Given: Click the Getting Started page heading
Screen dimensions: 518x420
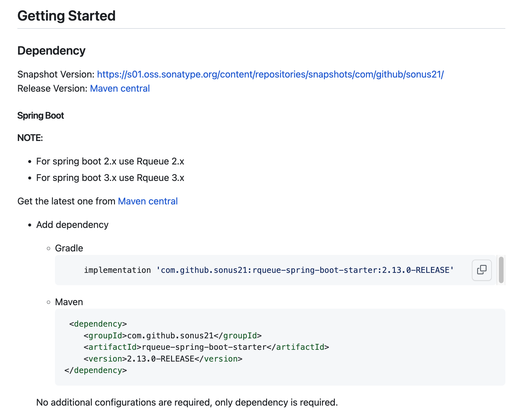Looking at the screenshot, I should (x=66, y=16).
